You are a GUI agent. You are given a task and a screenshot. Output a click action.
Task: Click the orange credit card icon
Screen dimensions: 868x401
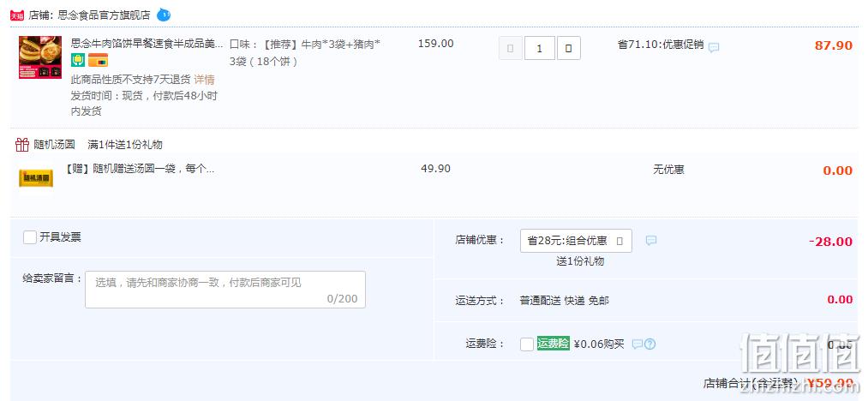(98, 60)
